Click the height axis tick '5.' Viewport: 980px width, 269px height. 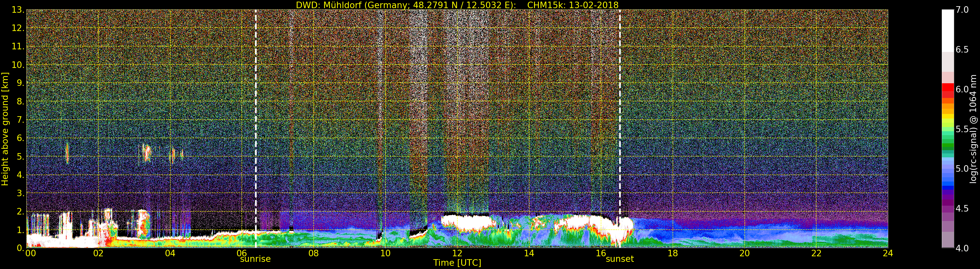pyautogui.click(x=21, y=156)
